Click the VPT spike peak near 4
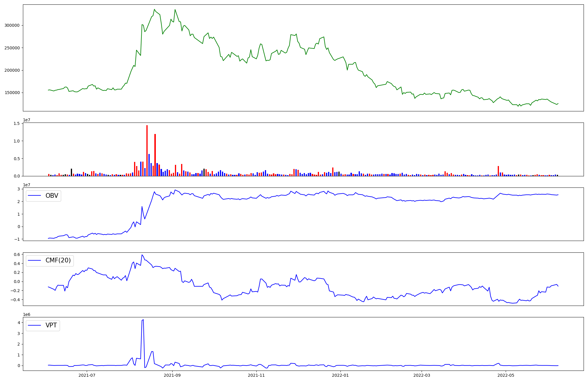The height and width of the screenshot is (382, 588). click(143, 320)
